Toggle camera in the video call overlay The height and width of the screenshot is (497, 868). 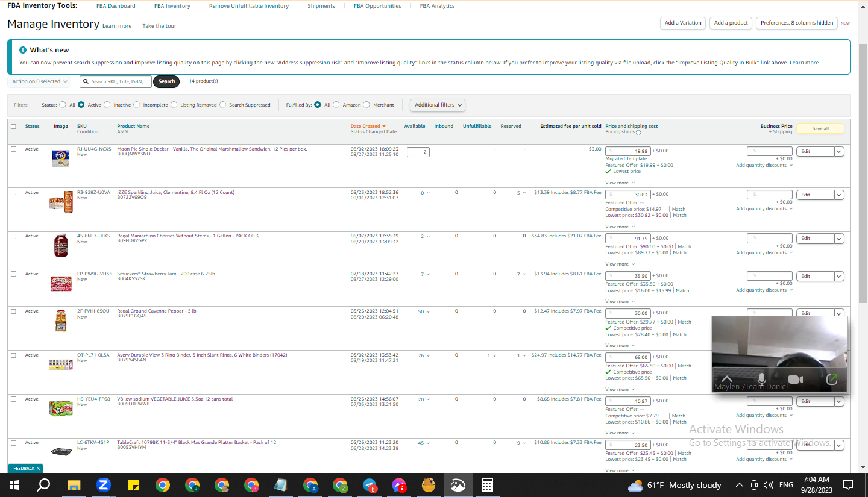point(796,380)
